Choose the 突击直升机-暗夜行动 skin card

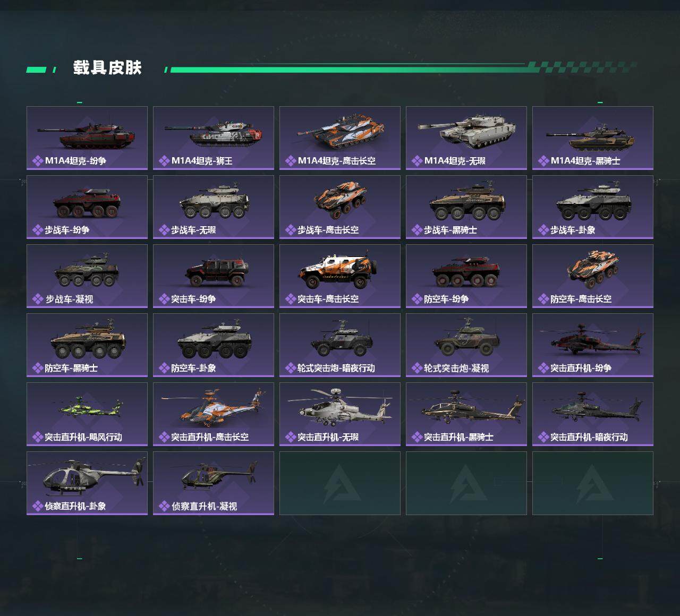tap(593, 414)
